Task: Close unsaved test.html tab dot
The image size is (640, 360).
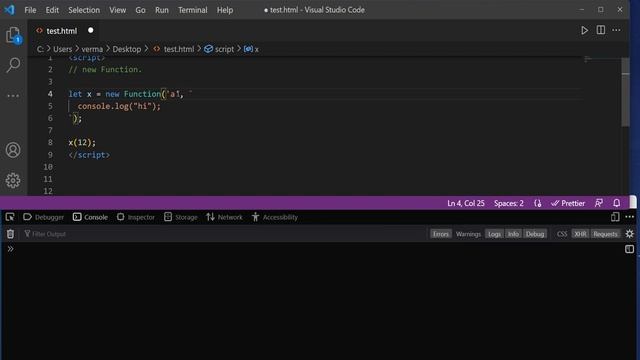Action: [91, 30]
